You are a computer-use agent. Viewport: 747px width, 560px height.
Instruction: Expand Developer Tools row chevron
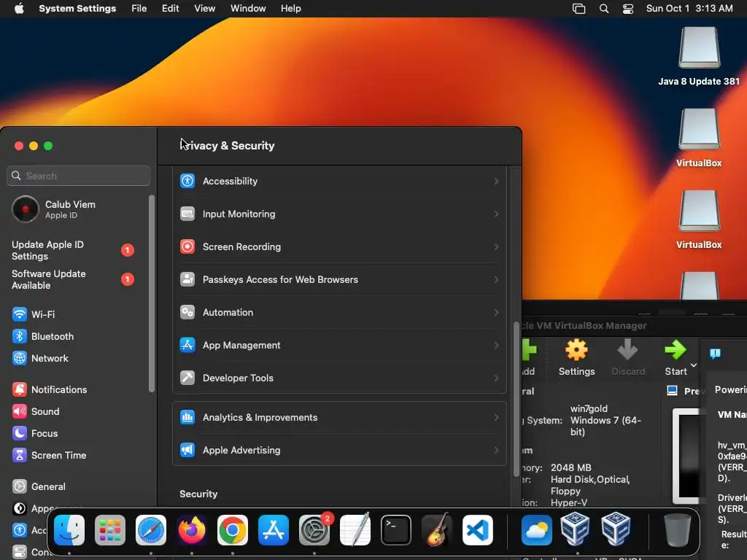(496, 378)
